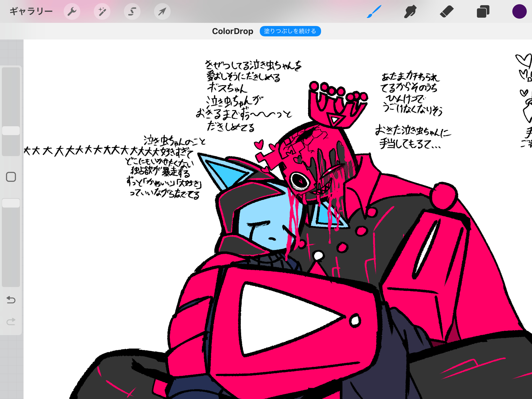Undo the last action
This screenshot has width=532, height=399.
tap(11, 300)
